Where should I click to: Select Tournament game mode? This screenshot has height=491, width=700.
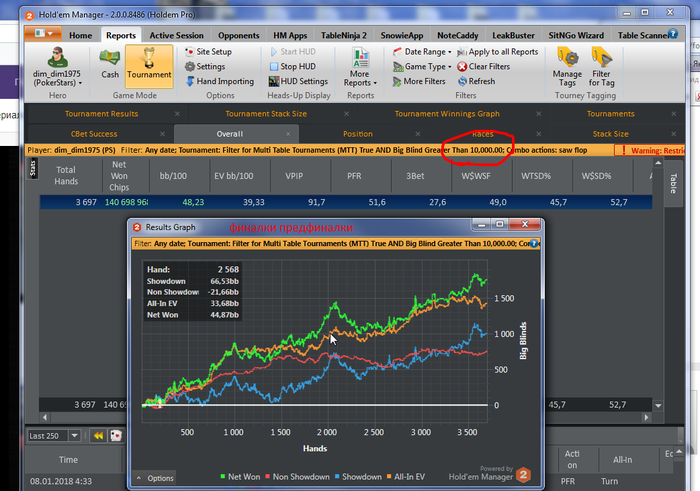149,66
